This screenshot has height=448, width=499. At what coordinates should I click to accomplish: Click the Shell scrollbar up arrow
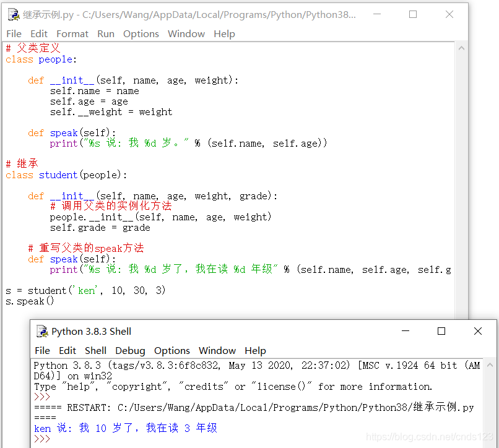tap(490, 365)
